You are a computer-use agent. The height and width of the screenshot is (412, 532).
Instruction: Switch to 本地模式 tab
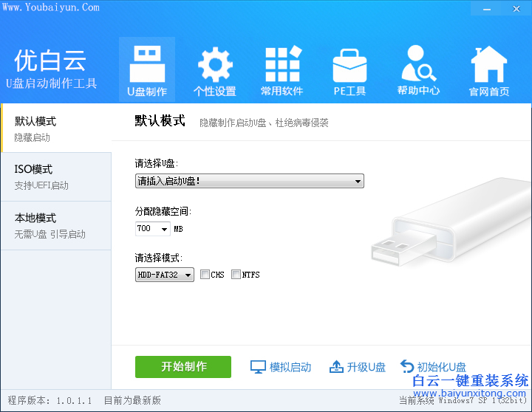click(55, 225)
